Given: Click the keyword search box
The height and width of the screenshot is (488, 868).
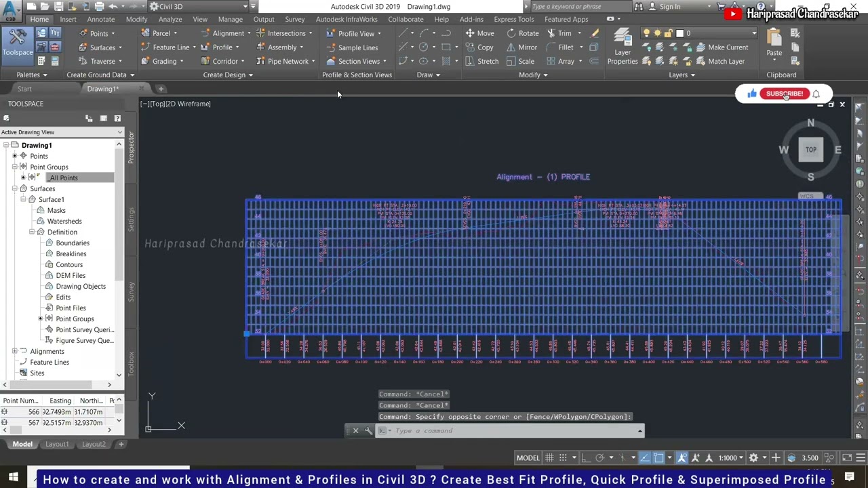Looking at the screenshot, I should coord(580,7).
